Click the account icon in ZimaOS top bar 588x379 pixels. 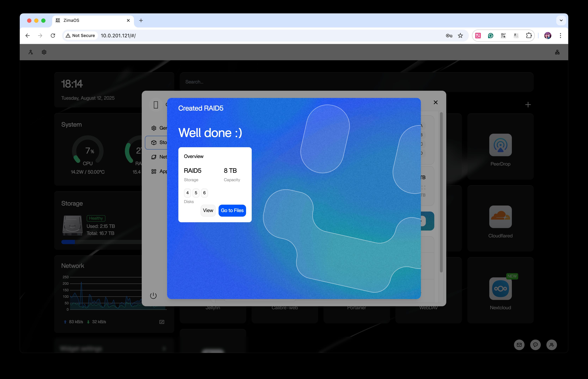30,52
